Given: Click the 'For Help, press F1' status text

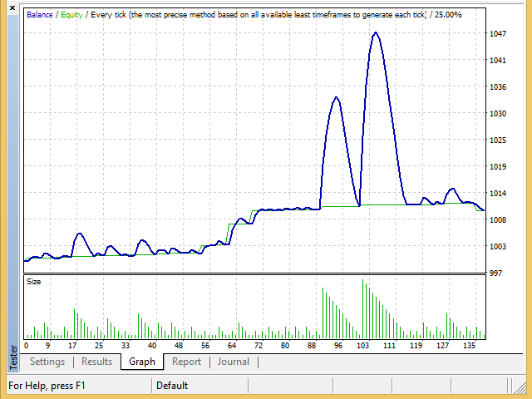Looking at the screenshot, I should click(x=47, y=386).
